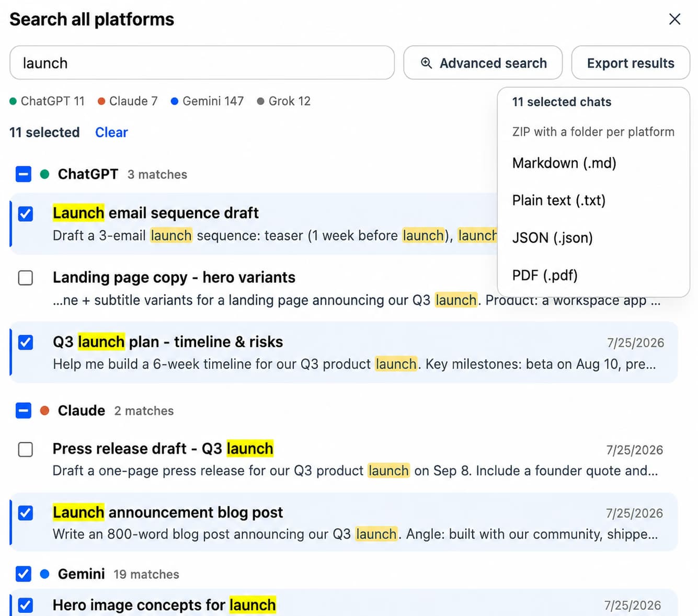Toggle the Gemini group checkbox
This screenshot has width=698, height=616.
[24, 574]
